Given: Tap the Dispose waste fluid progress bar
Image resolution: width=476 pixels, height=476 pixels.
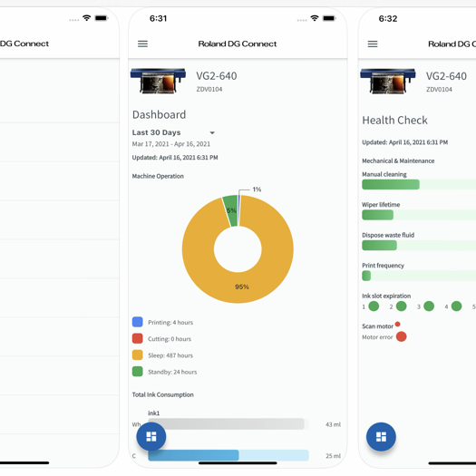Looking at the screenshot, I should click(x=419, y=246).
